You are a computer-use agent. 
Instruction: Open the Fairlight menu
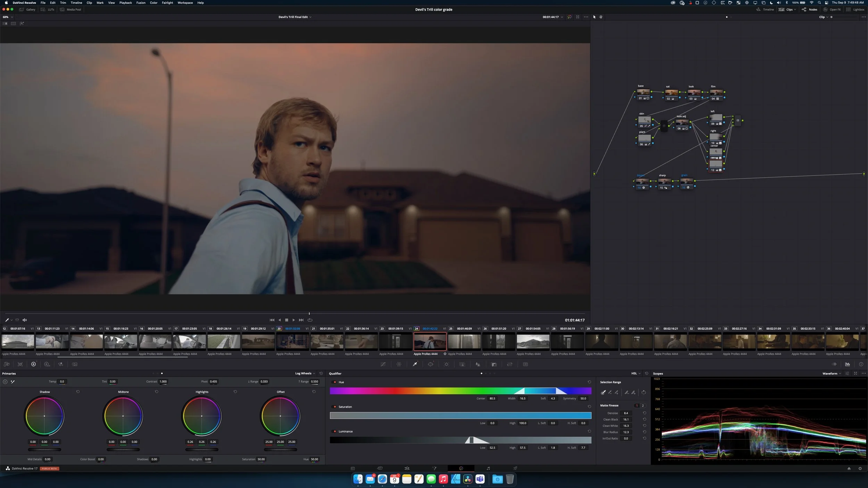click(167, 3)
